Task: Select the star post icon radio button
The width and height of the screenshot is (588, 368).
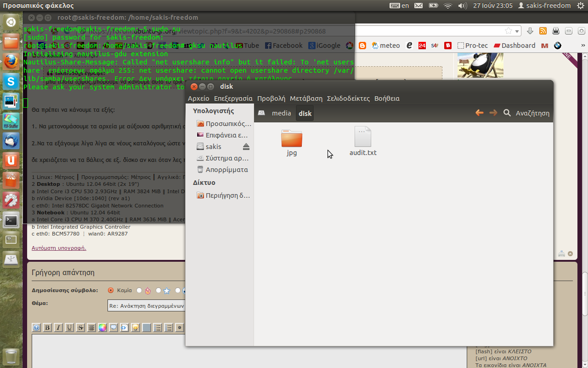Action: (x=158, y=290)
